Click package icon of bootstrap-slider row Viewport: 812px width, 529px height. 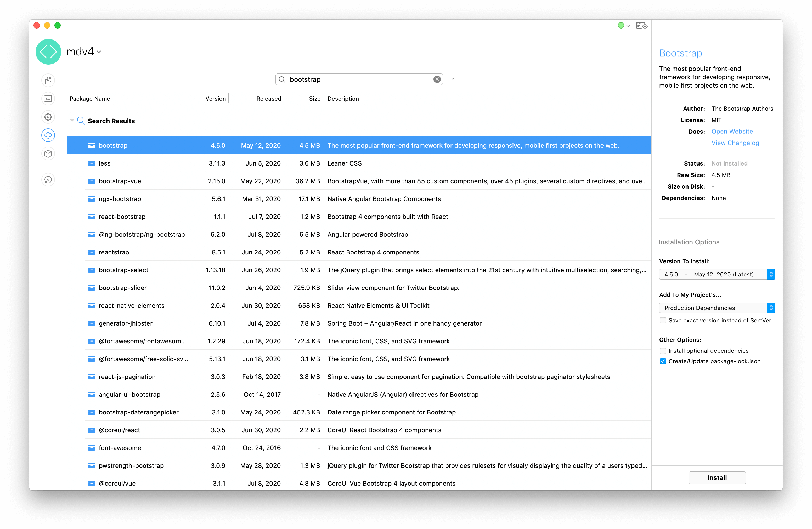(x=92, y=288)
